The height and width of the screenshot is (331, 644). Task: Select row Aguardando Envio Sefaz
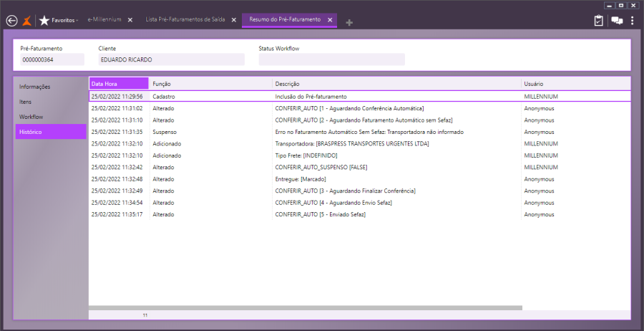[360, 203]
